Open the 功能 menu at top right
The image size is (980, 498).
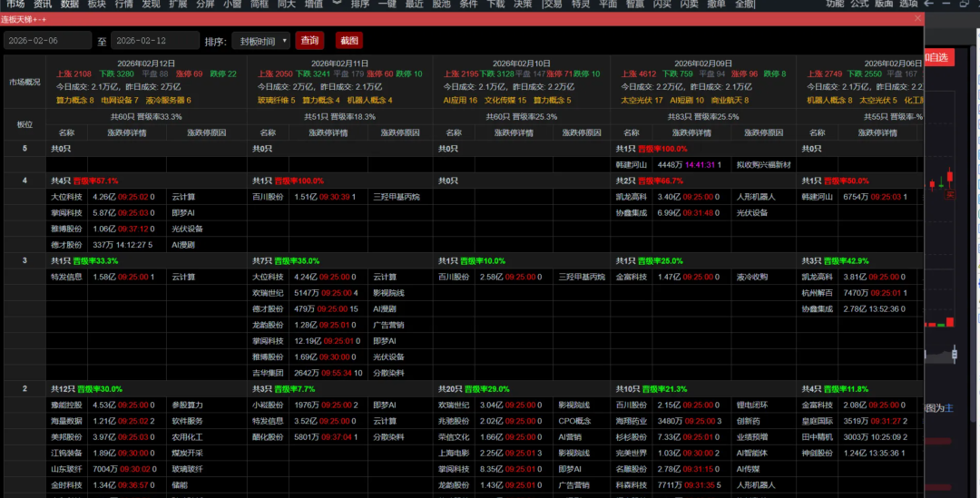[x=835, y=4]
